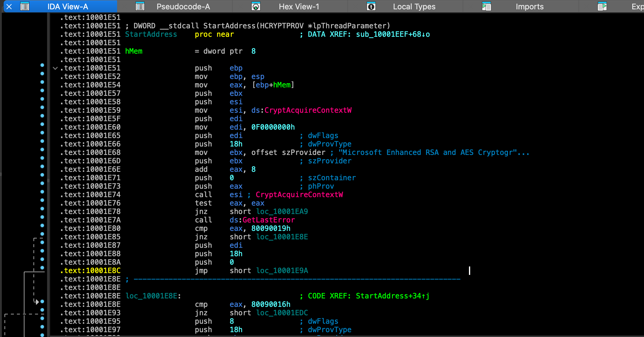This screenshot has width=644, height=337.
Task: Close the IDA View-A tab
Action: pos(9,6)
